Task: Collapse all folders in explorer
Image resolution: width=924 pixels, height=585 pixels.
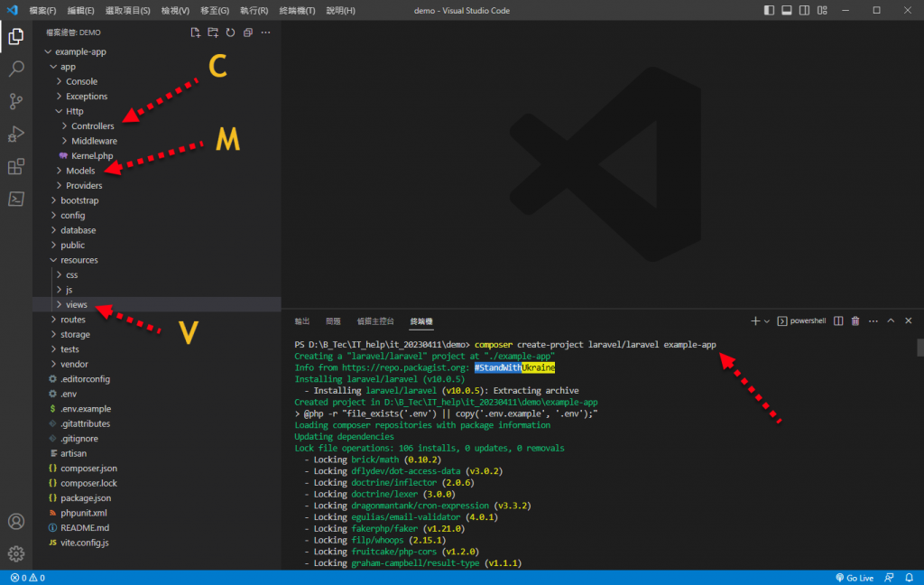Action: (x=248, y=32)
